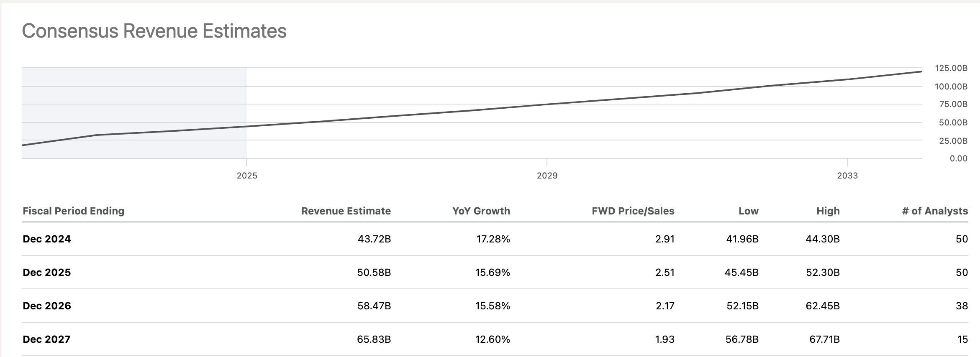Click the 2033 x-axis tick label
The height and width of the screenshot is (357, 980).
(847, 176)
